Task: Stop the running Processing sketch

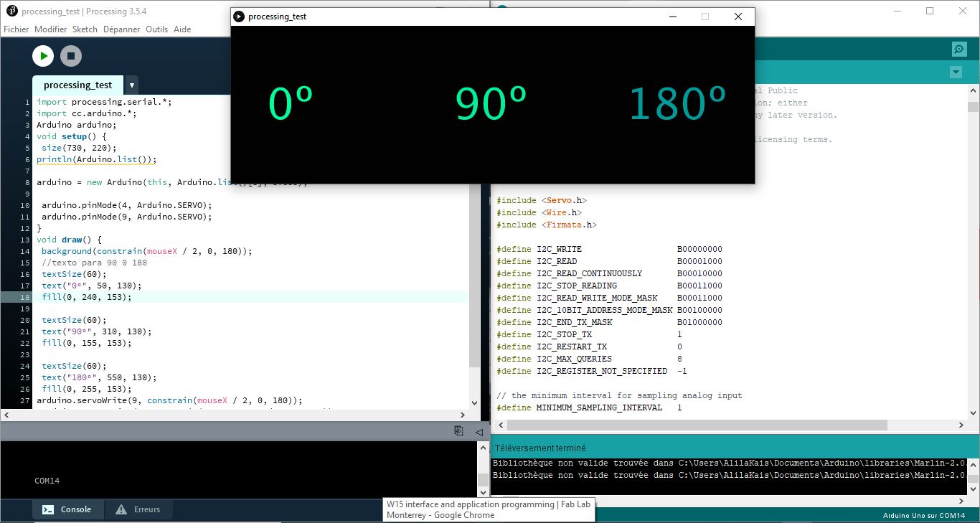Action: (71, 56)
